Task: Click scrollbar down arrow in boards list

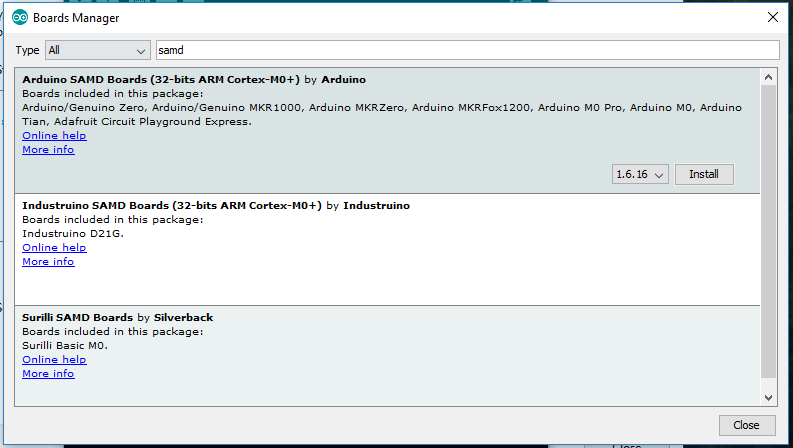Action: pos(768,397)
